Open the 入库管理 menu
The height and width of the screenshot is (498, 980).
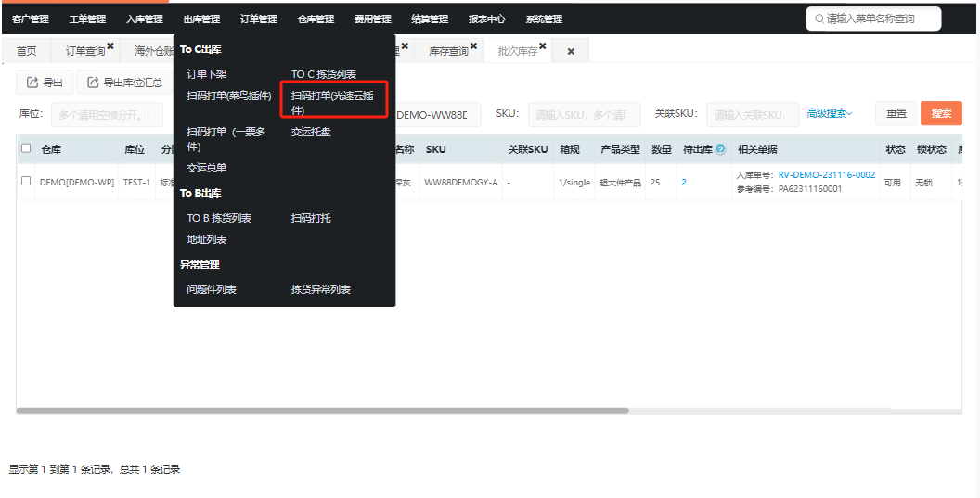click(x=145, y=19)
